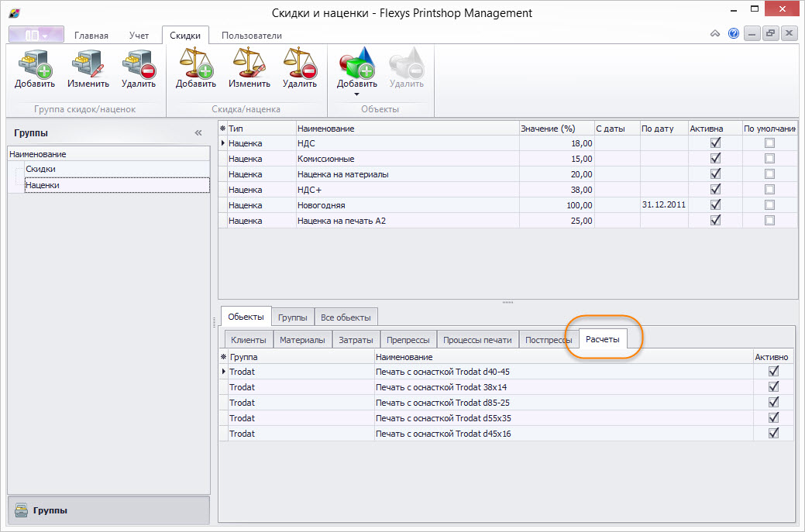Screen dimensions: 805x532
Task: Toggle Активна checkbox for Новогодняя row
Action: pos(715,204)
